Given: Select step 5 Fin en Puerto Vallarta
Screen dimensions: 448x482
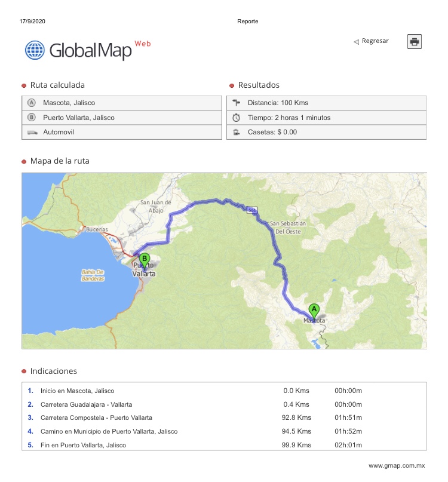Looking at the screenshot, I should 83,445.
